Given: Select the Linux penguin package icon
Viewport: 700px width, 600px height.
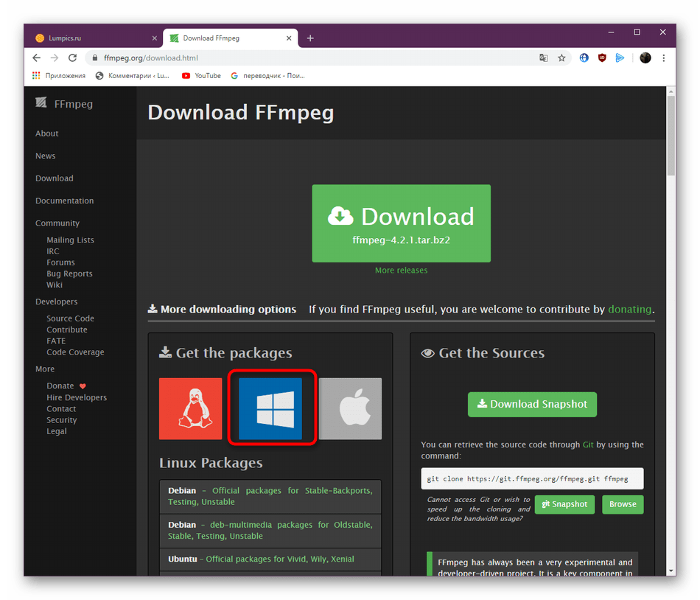Looking at the screenshot, I should coord(190,408).
